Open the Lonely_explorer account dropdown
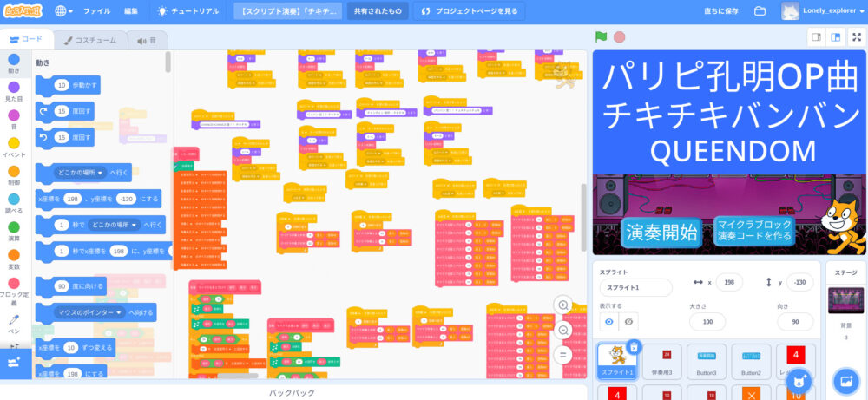The image size is (868, 400). 822,11
